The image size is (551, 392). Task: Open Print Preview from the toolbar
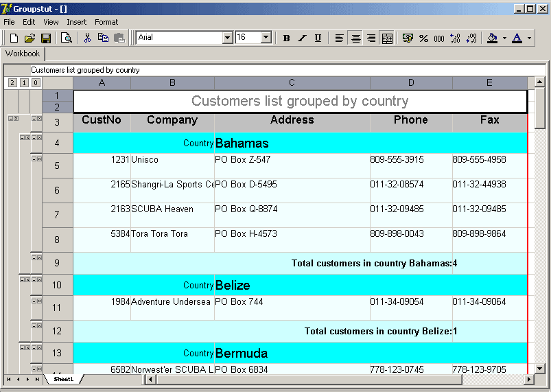point(67,38)
